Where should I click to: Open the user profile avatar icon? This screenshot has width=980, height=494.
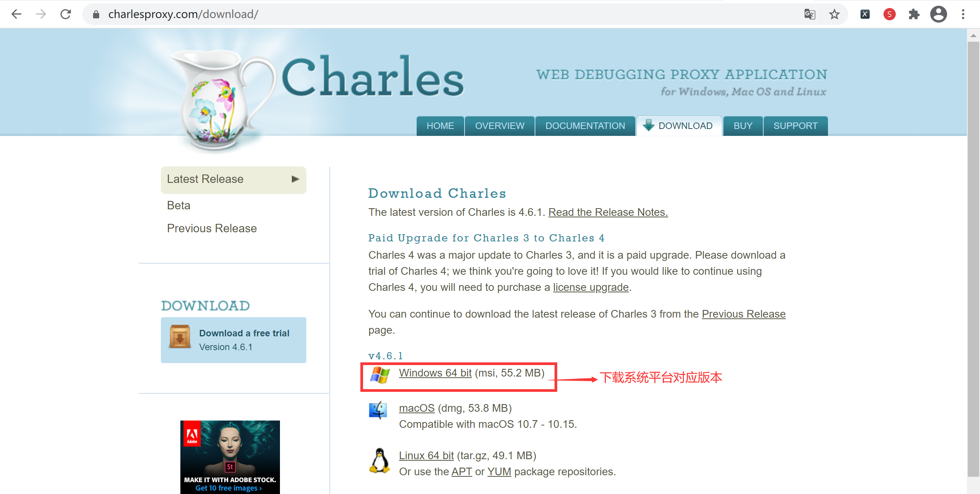(938, 14)
